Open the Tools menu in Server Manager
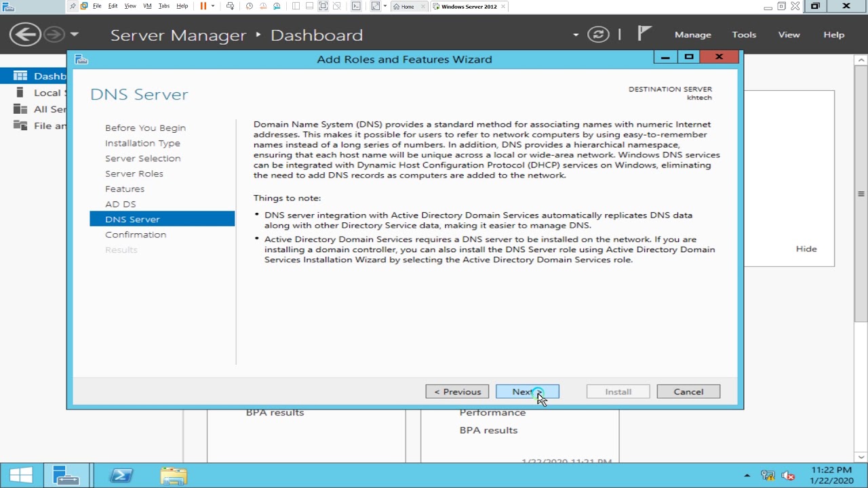The height and width of the screenshot is (488, 868). coord(744,35)
